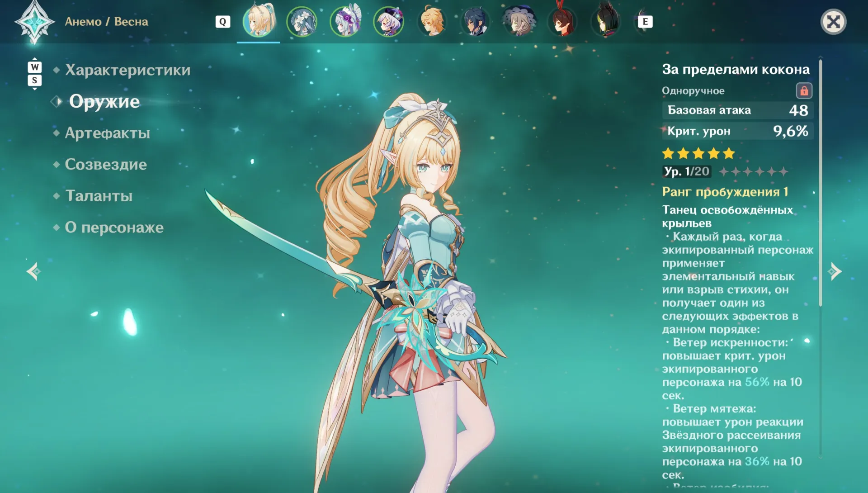
Task: Select the Оружие menu item
Action: [104, 101]
